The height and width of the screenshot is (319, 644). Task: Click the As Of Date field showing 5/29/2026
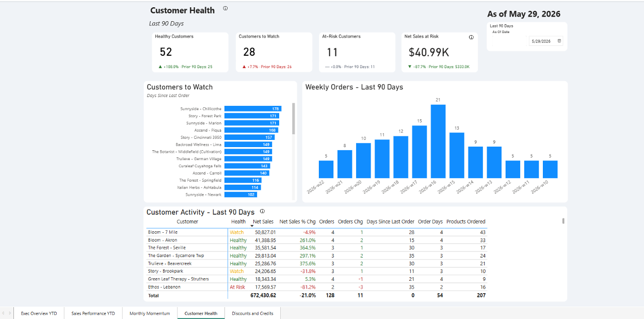coord(546,41)
